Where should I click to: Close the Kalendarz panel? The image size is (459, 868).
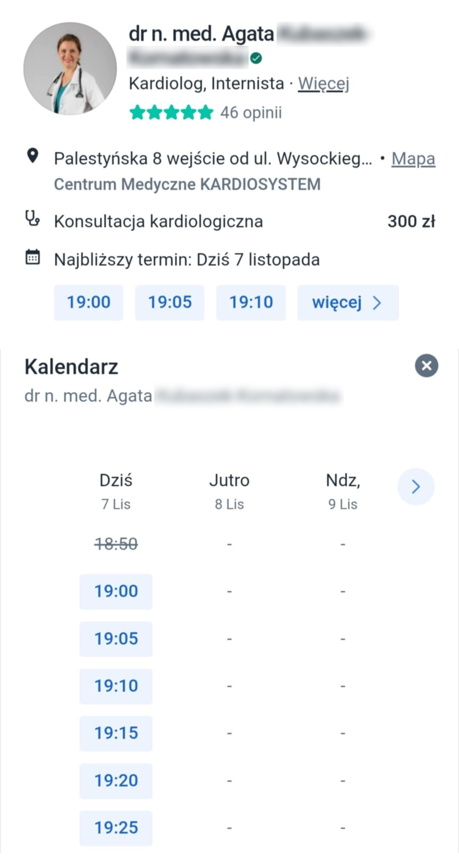(426, 366)
